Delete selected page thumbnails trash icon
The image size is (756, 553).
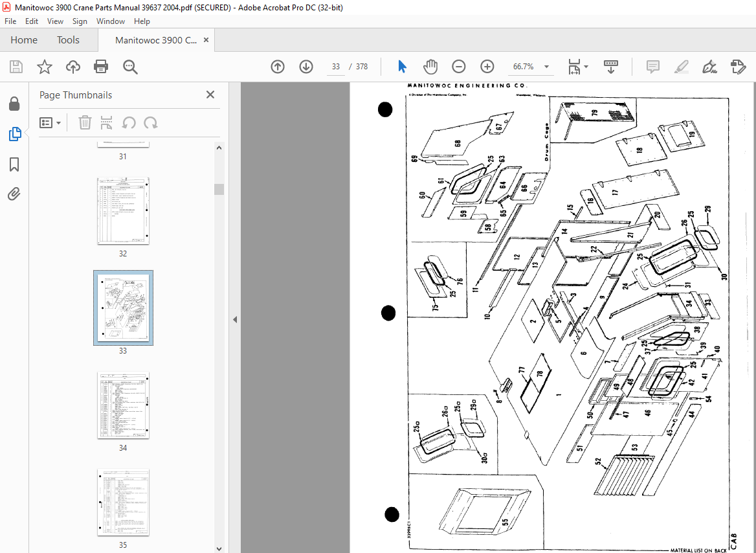85,122
